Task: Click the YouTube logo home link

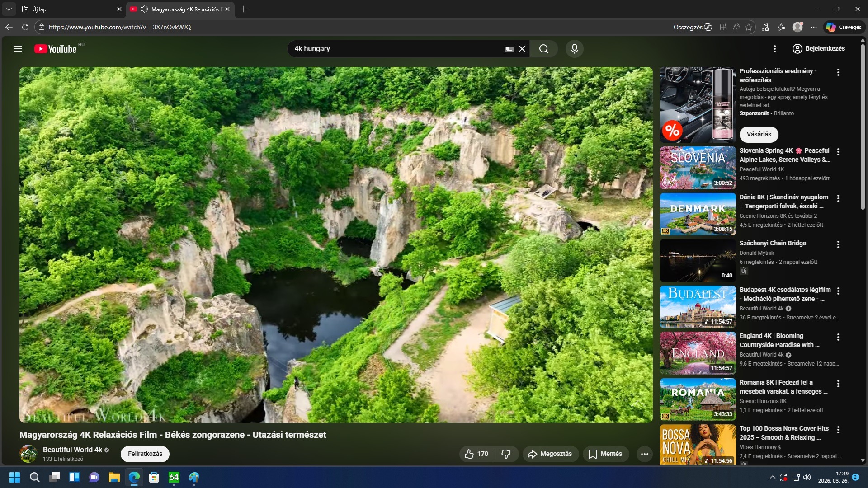Action: [56, 49]
